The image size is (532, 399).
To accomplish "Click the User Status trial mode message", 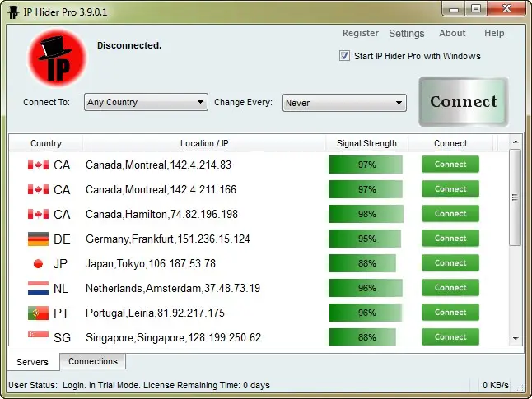I will [x=139, y=385].
